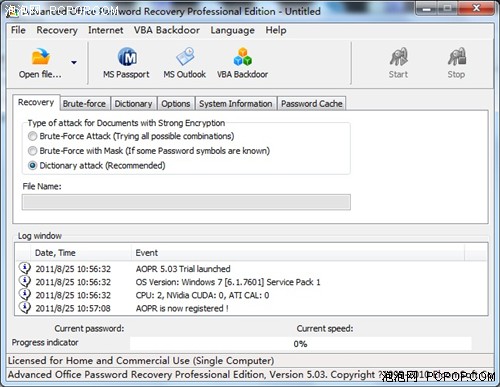
Task: Open the Help menu
Action: (x=276, y=30)
